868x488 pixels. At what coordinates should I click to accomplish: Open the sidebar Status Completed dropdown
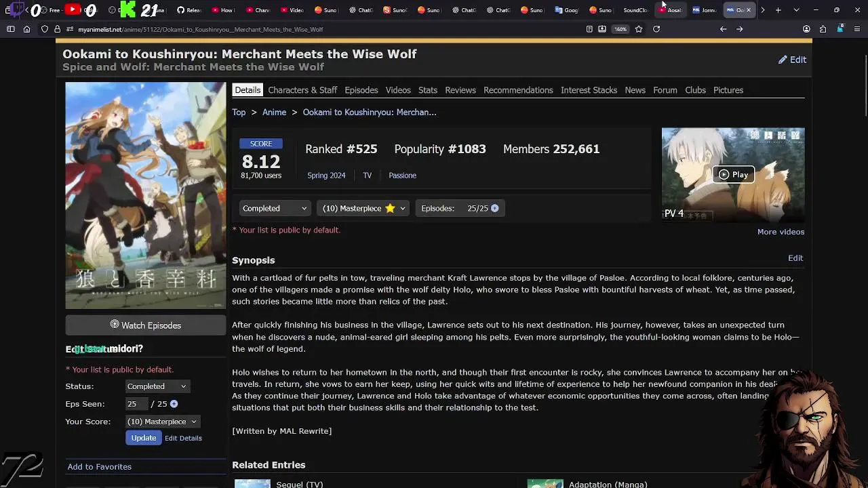pyautogui.click(x=157, y=386)
